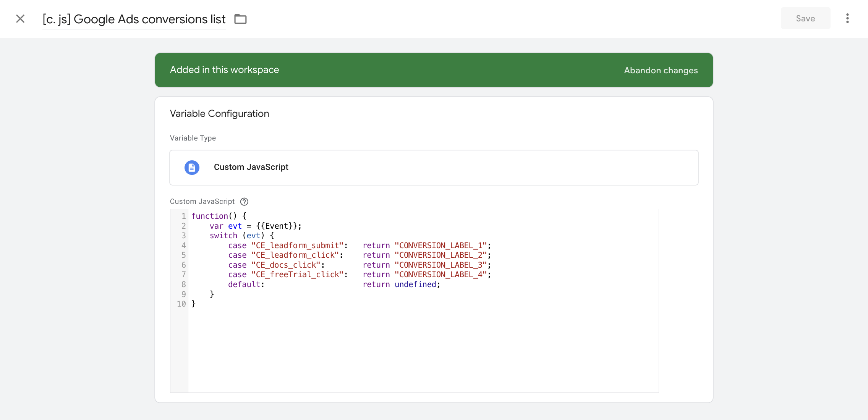Click the Custom JavaScript variable type icon
Screen dimensions: 868x420
tap(192, 167)
